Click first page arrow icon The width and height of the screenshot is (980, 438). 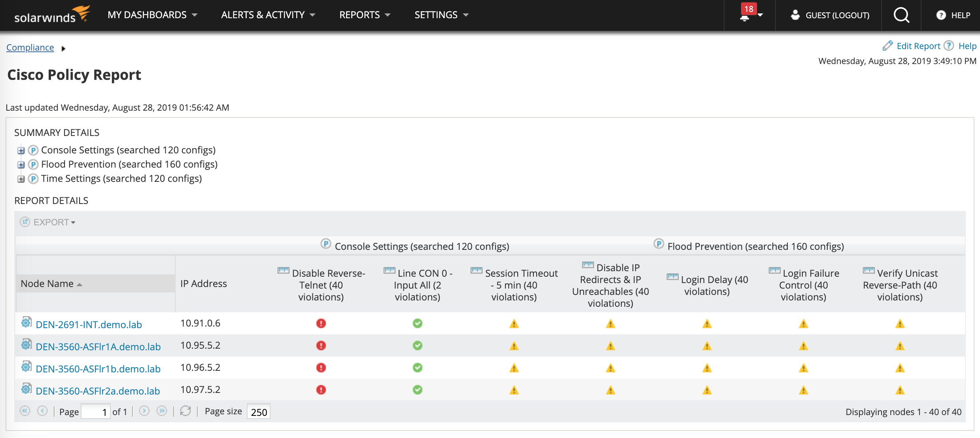click(x=25, y=411)
